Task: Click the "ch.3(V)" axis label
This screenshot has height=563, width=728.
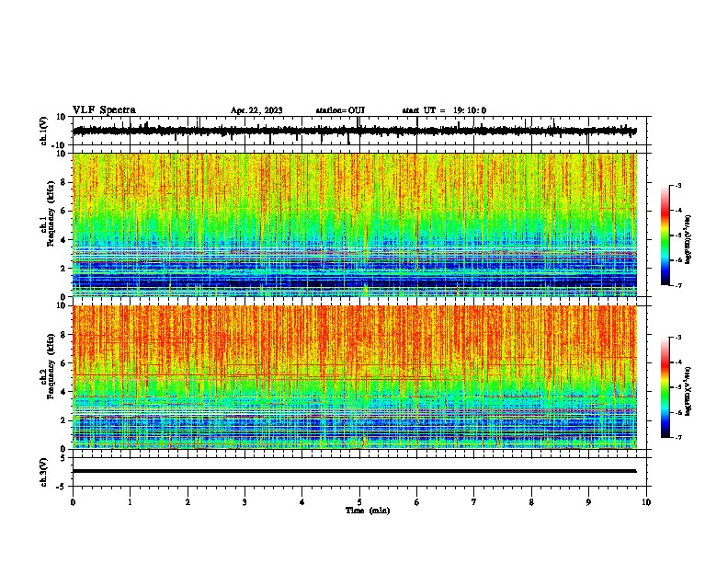Action: [43, 472]
